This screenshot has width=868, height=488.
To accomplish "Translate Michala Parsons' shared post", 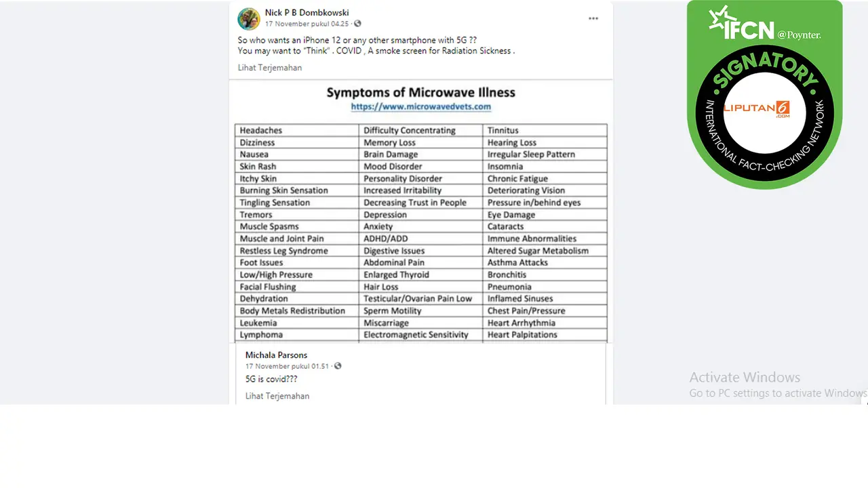I will [x=277, y=396].
